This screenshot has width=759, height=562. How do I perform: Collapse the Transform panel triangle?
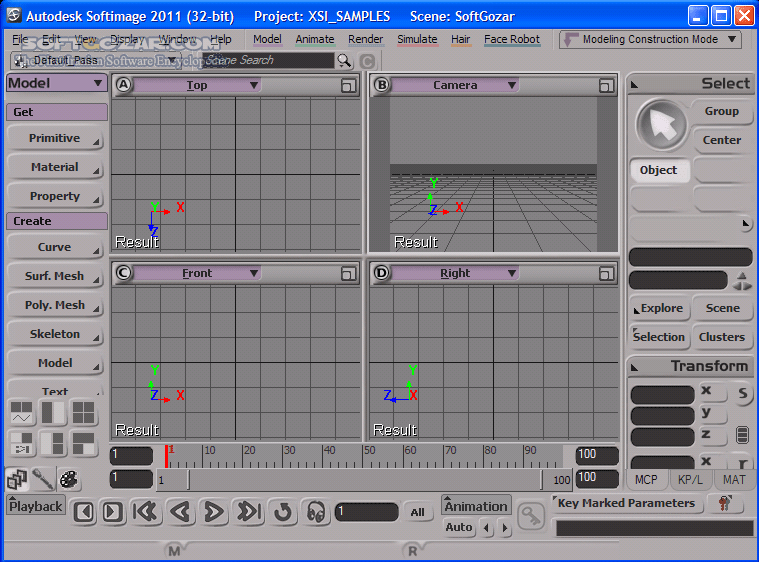[x=635, y=368]
